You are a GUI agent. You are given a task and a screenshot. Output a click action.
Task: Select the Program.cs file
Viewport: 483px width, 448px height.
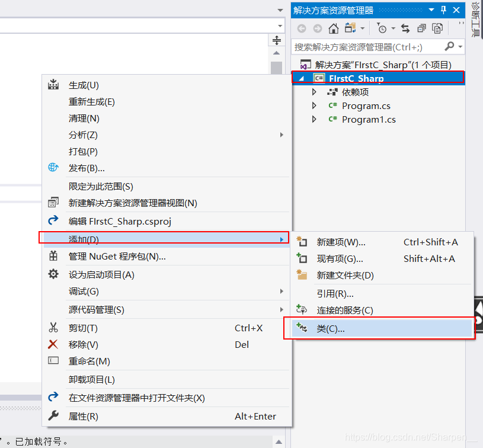[x=366, y=106]
